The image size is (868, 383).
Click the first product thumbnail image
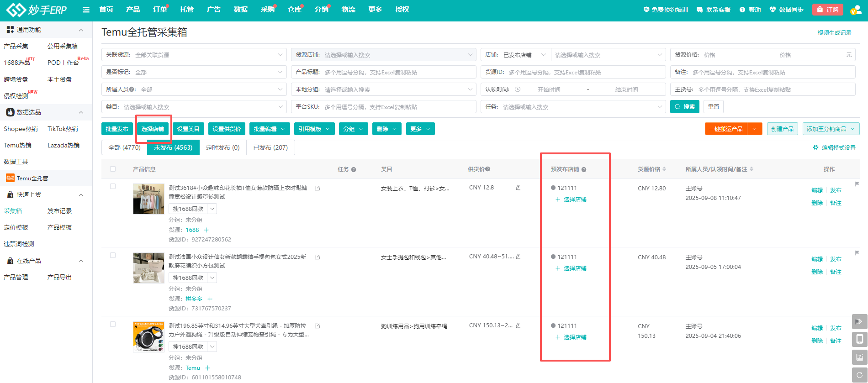pos(148,199)
